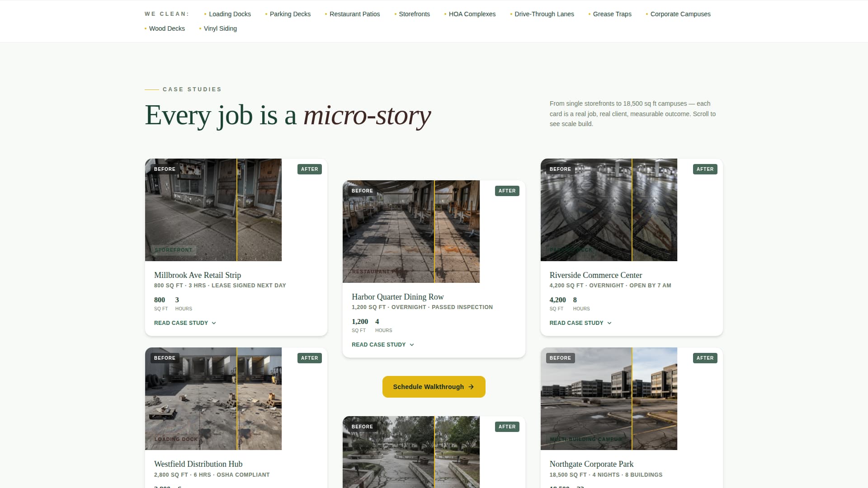
Task: Open the Millbrook Ave storefront before photo
Action: click(191, 210)
